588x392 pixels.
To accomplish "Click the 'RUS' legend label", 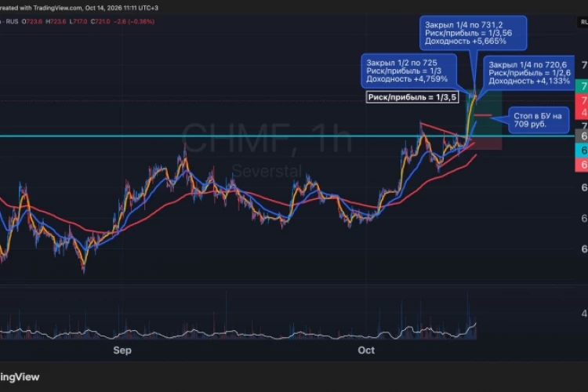I will (12, 22).
